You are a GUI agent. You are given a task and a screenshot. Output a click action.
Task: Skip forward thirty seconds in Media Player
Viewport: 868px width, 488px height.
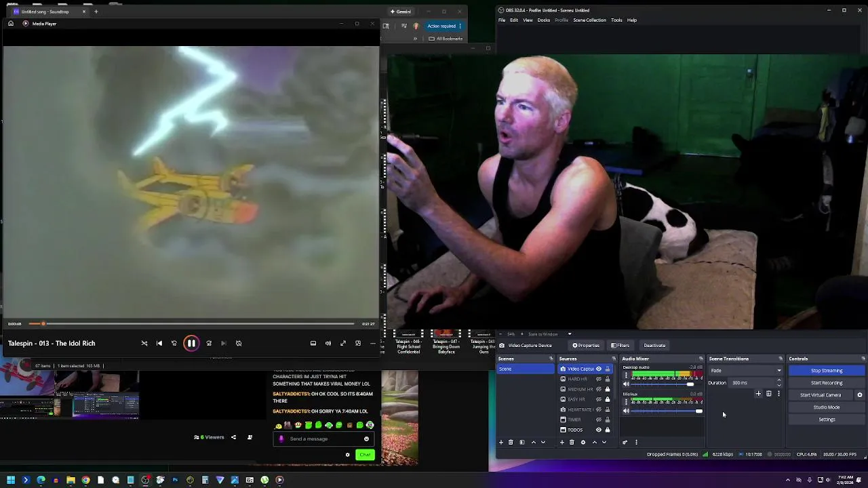[209, 343]
